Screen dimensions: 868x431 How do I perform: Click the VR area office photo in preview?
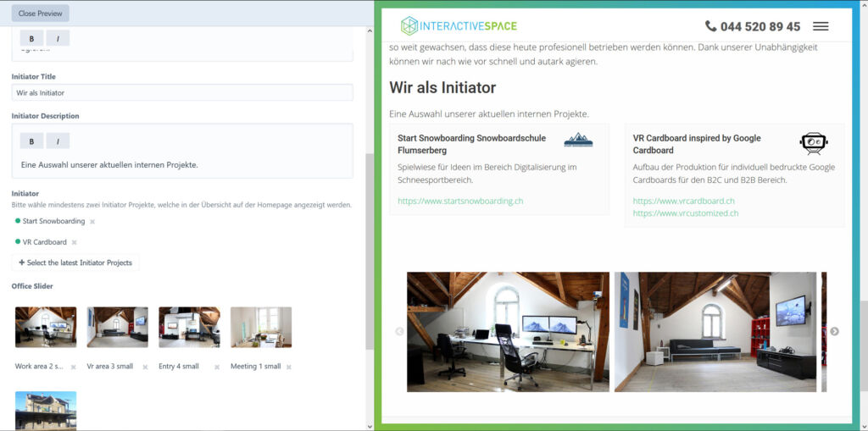click(x=715, y=332)
